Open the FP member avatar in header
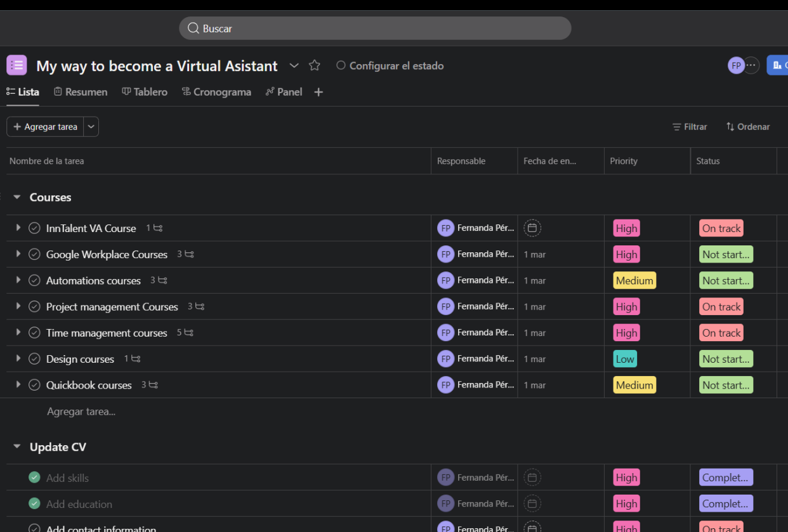 pyautogui.click(x=736, y=65)
